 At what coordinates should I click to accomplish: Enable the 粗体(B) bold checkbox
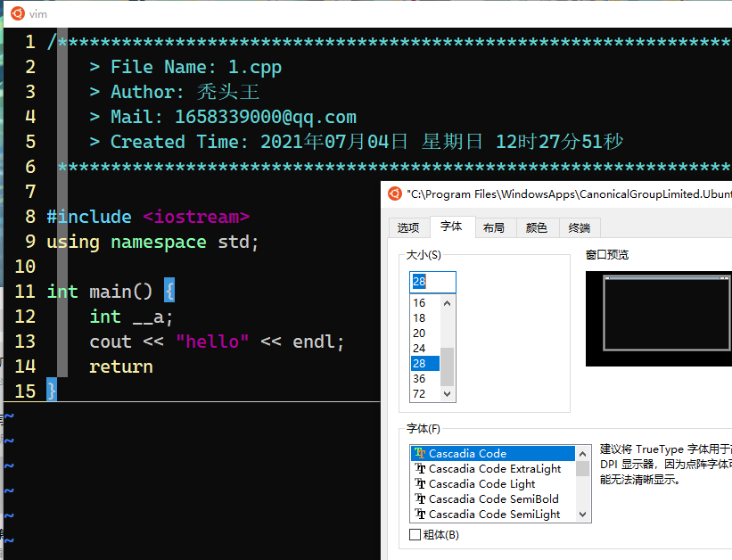415,534
